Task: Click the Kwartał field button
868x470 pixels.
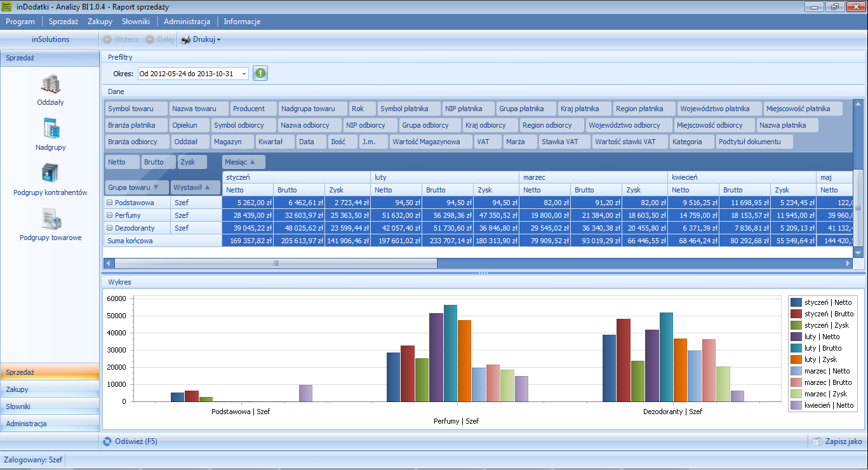Action: pyautogui.click(x=274, y=142)
